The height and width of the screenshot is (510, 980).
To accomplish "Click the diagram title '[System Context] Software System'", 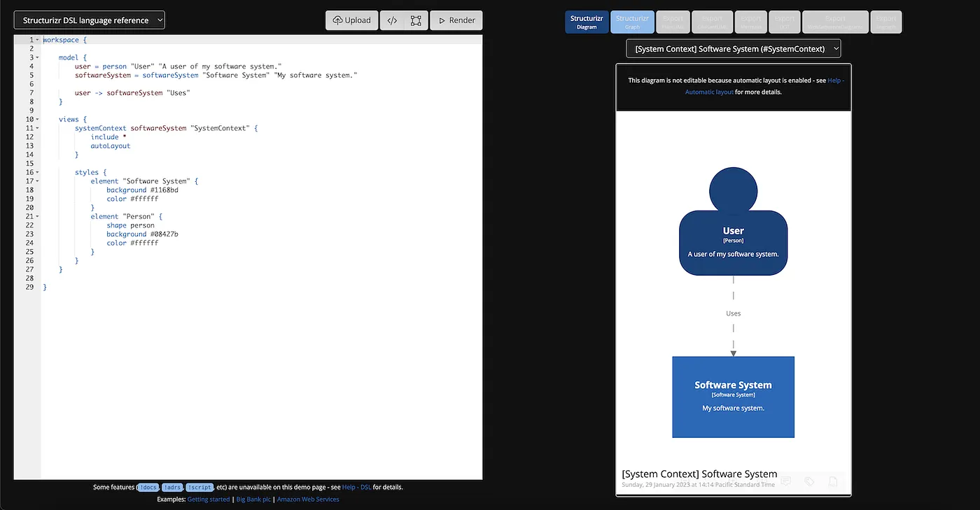I will (699, 474).
